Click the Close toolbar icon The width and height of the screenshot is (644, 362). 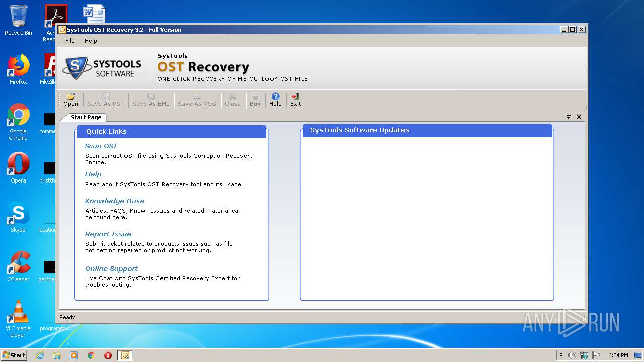pos(232,100)
